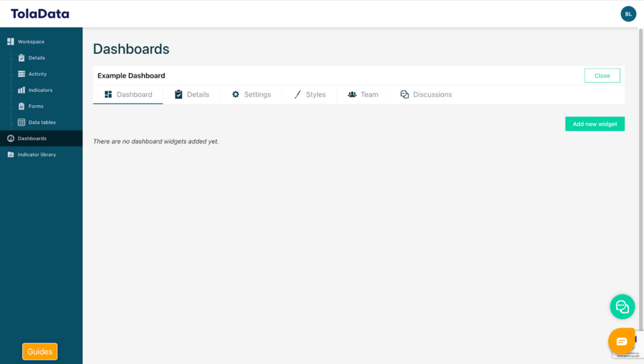The height and width of the screenshot is (364, 644).
Task: Open the orange messenger widget icon
Action: coord(621,341)
